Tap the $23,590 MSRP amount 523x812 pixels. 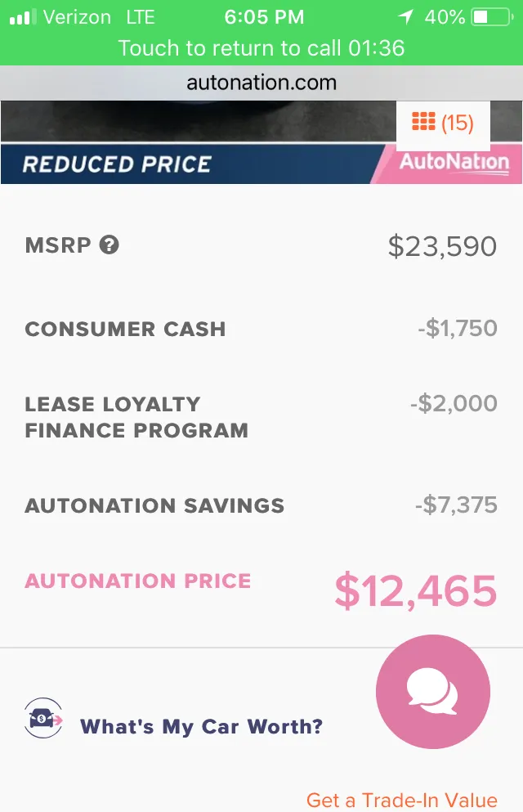(442, 246)
